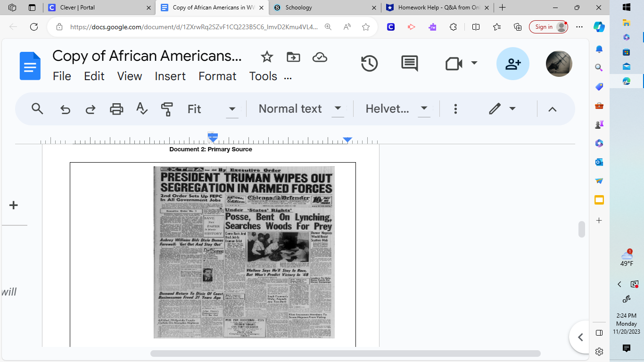Open the Copilot icon
The image size is (644, 362).
tap(599, 27)
